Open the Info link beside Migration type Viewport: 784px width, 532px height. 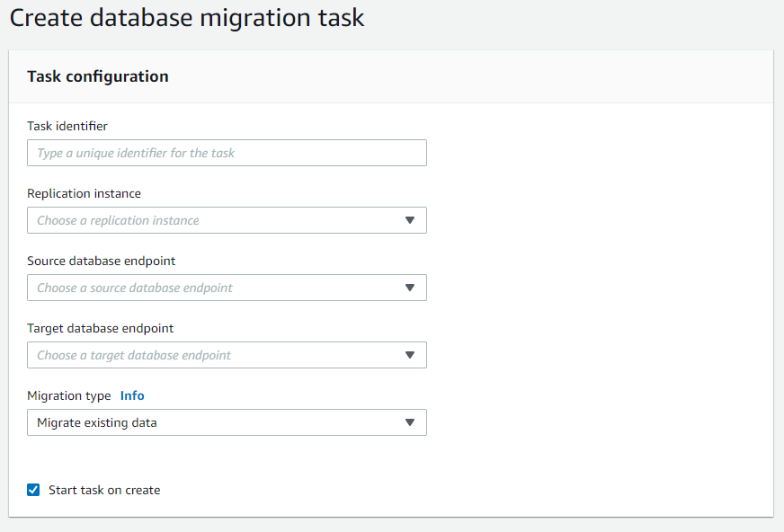coord(132,395)
